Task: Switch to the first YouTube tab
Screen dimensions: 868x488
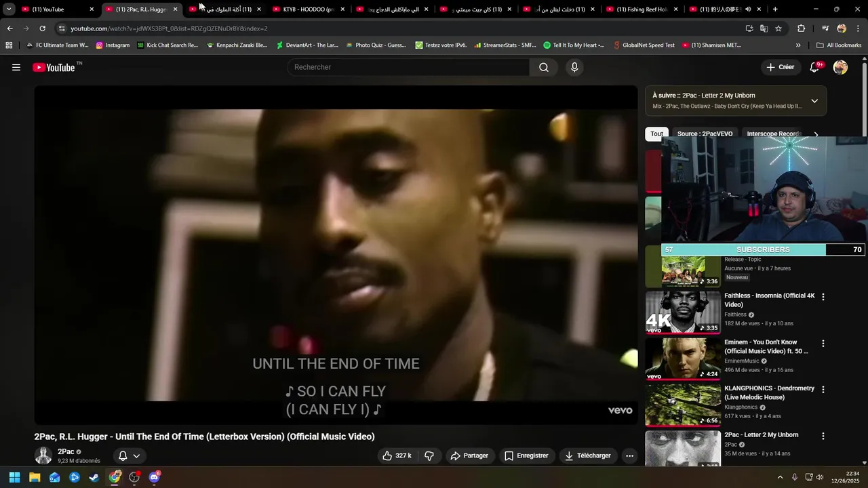Action: 58,9
